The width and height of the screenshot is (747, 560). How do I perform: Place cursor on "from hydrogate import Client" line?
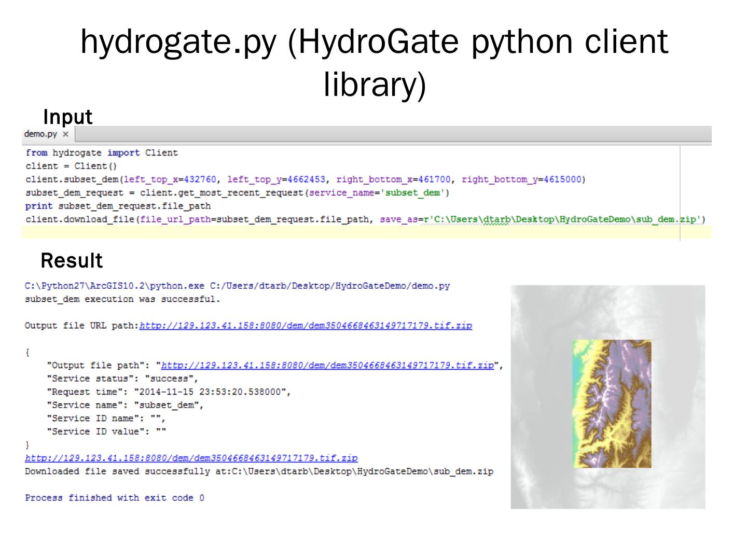tap(102, 153)
